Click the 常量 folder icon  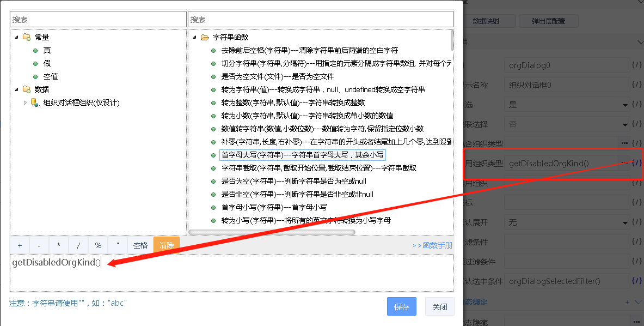click(27, 37)
